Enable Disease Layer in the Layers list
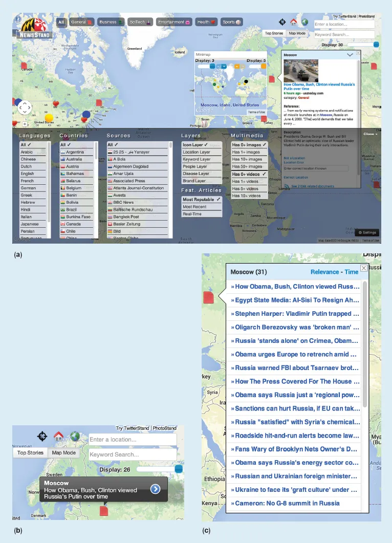Viewport: 392px width, 543px height. tap(202, 173)
